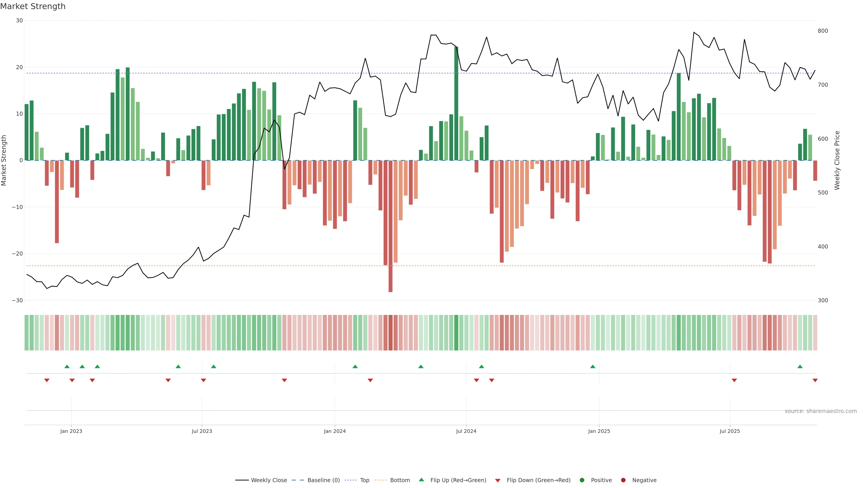Click Flip Up green triangle legend icon
Viewport: 868px width, 488px height.
point(421,480)
